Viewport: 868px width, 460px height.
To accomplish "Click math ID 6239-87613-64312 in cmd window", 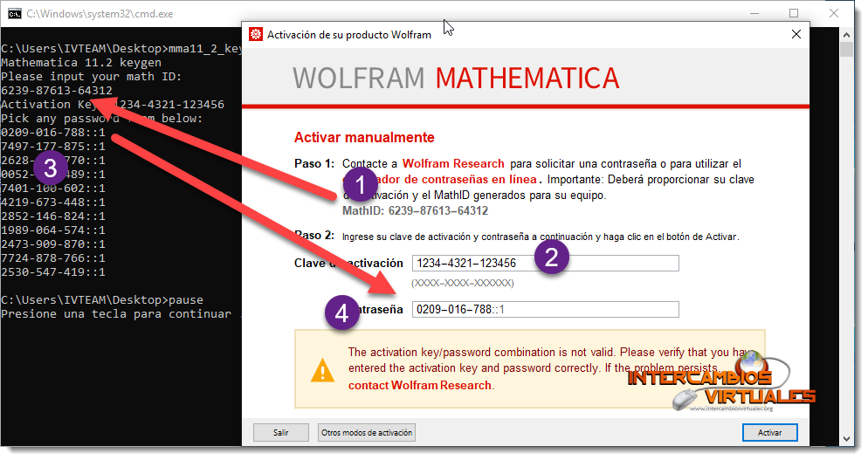I will tap(57, 90).
